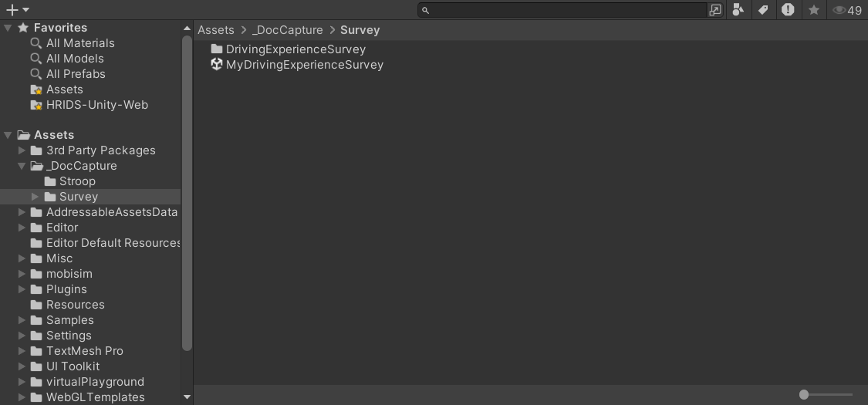This screenshot has width=868, height=405.
Task: Select the Stroop folder in the tree
Action: pyautogui.click(x=77, y=181)
